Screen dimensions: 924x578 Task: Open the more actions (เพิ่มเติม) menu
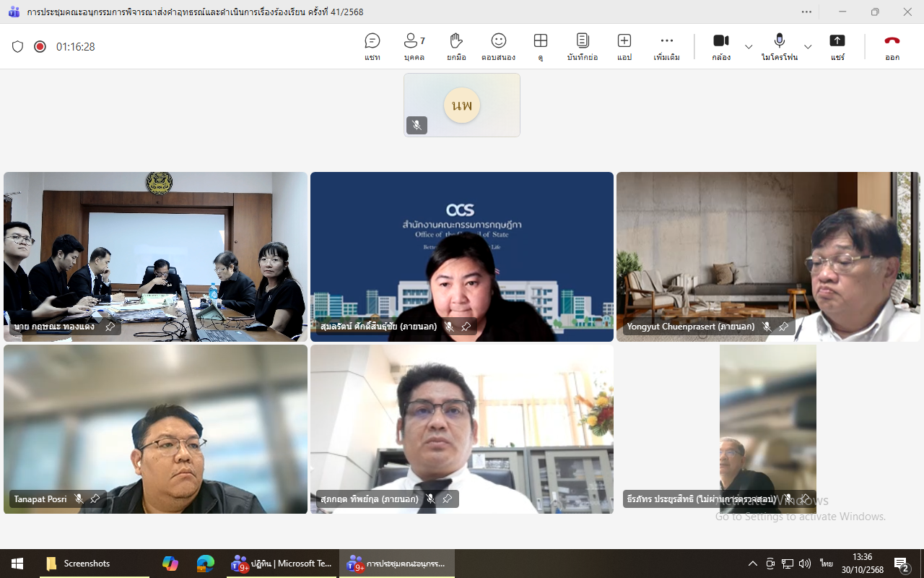666,46
